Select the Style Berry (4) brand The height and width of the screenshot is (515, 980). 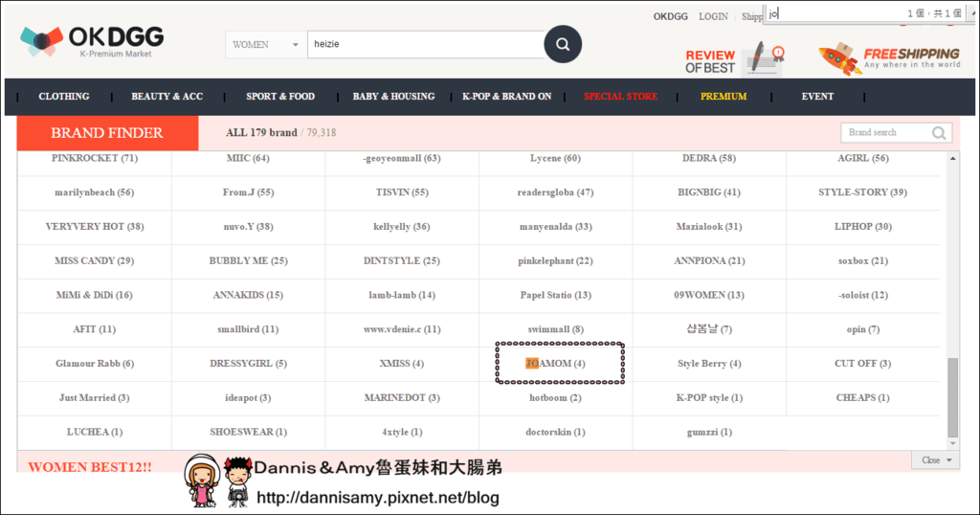(x=709, y=363)
